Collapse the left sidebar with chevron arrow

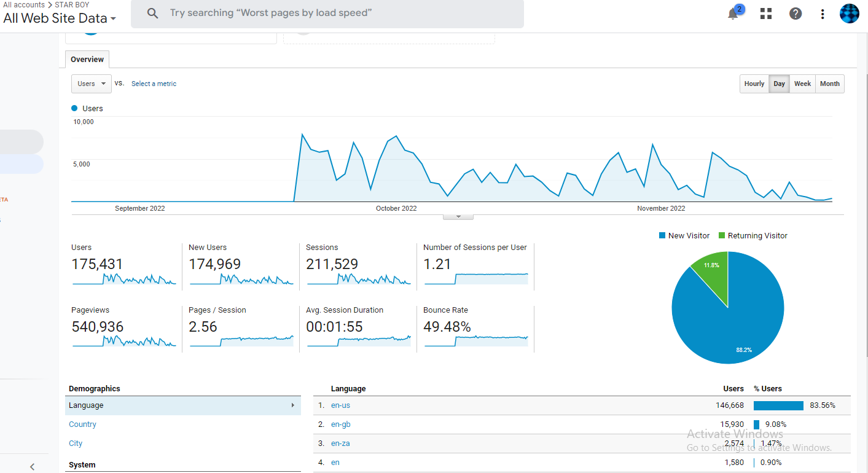[x=33, y=467]
